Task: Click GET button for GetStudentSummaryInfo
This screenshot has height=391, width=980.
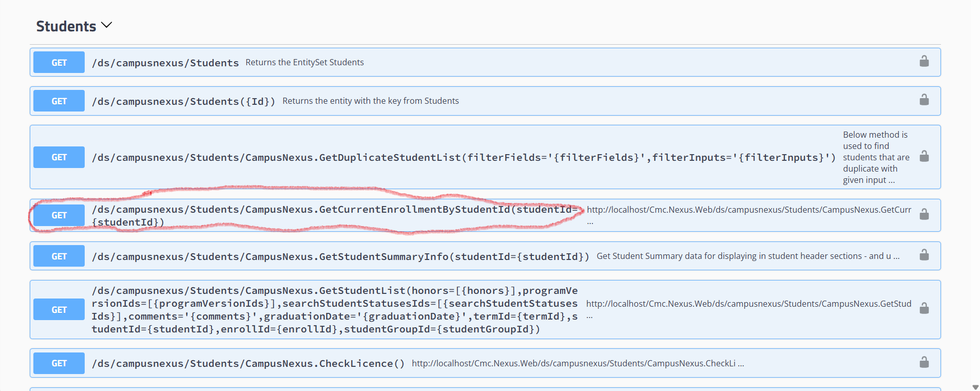Action: coord(59,256)
